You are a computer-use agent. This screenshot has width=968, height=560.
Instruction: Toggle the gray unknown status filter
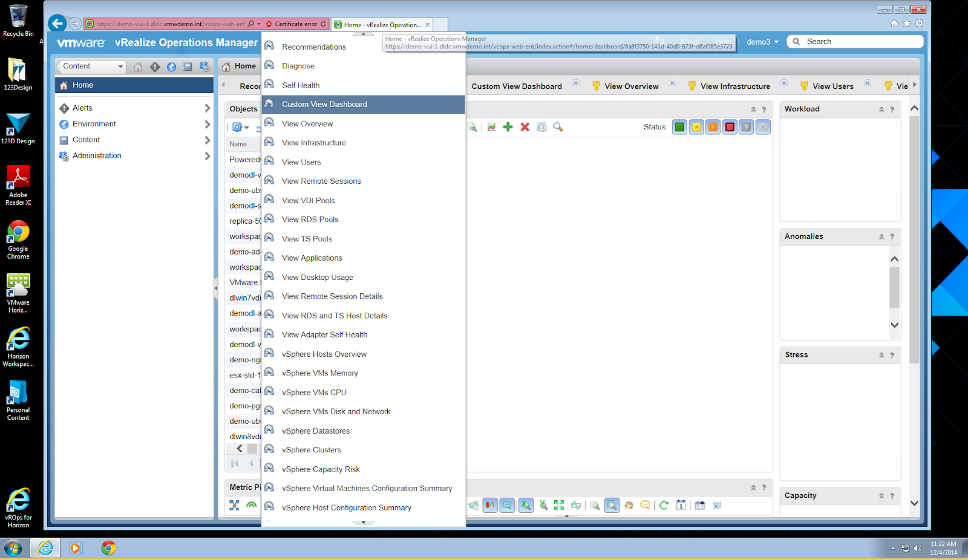tap(747, 127)
